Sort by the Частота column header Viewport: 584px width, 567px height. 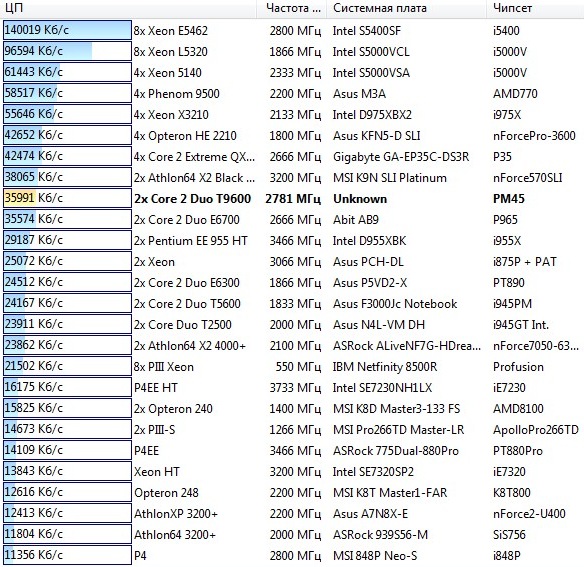click(291, 8)
